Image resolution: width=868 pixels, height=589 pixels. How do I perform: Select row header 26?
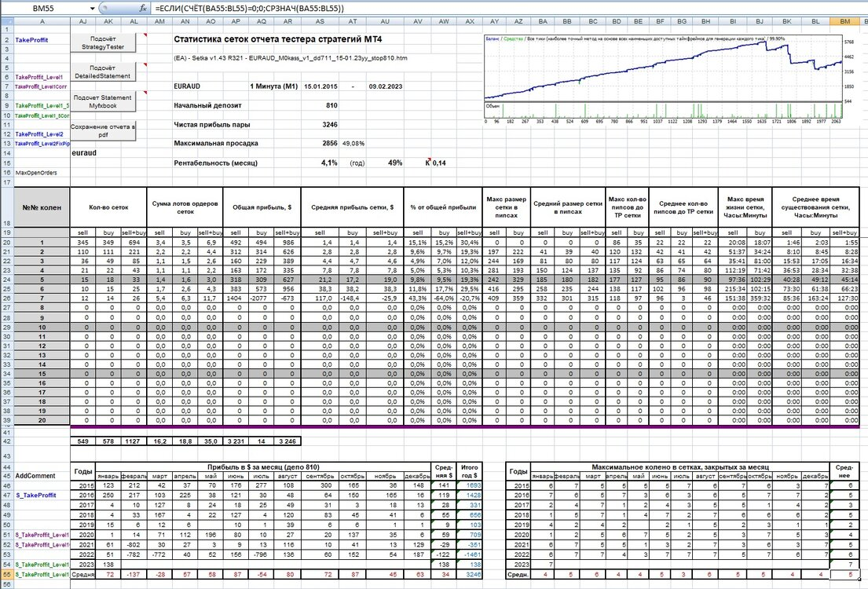pos(6,298)
